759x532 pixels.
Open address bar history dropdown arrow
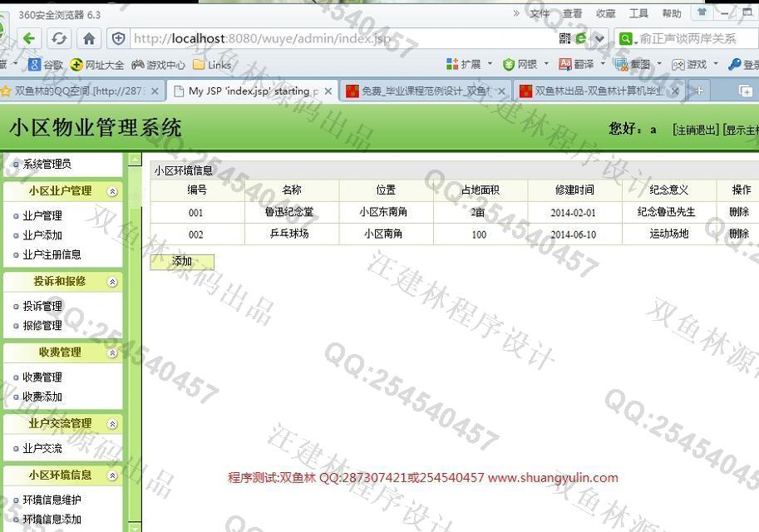click(599, 38)
